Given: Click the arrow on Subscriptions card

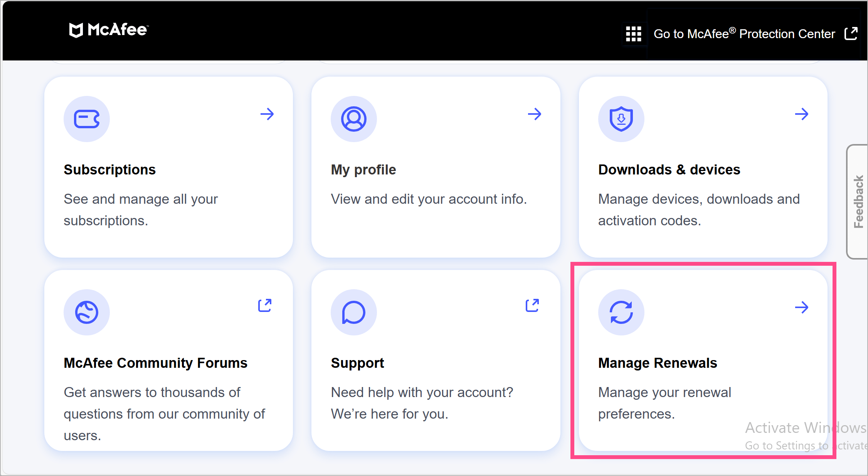Looking at the screenshot, I should 267,114.
